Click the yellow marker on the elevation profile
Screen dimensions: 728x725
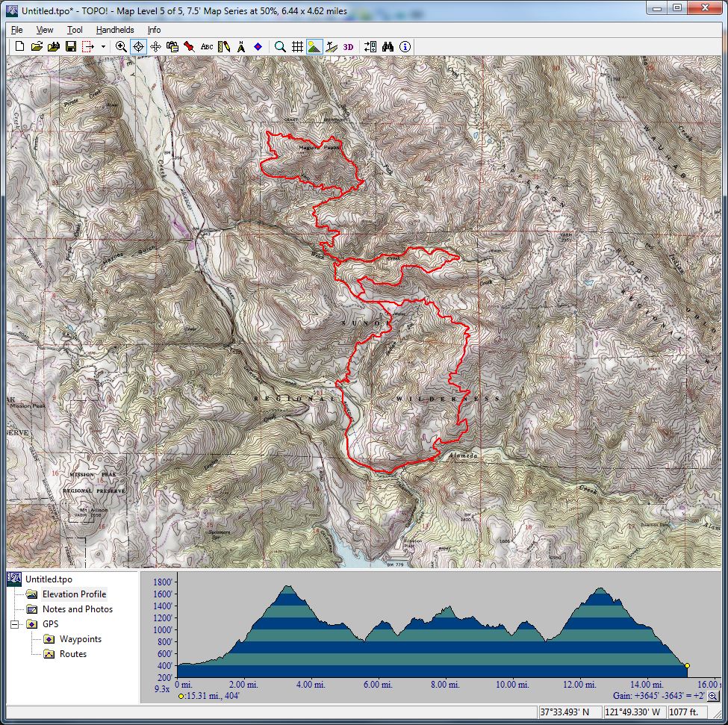tap(687, 665)
